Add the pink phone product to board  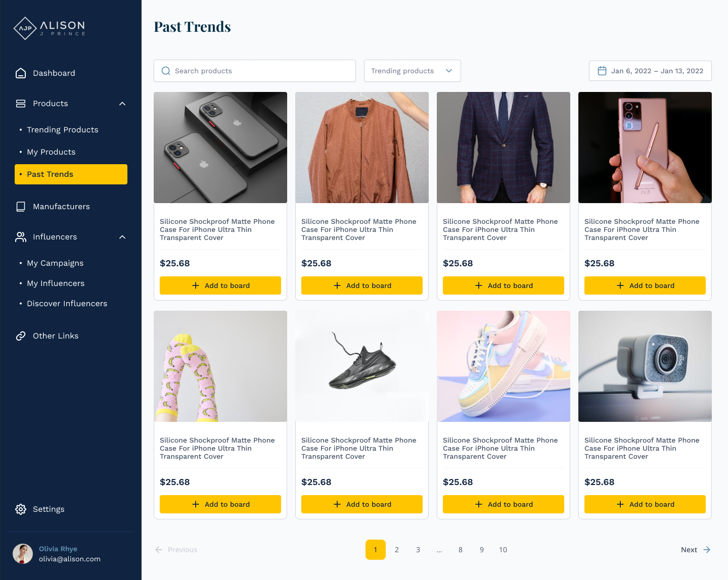[645, 285]
